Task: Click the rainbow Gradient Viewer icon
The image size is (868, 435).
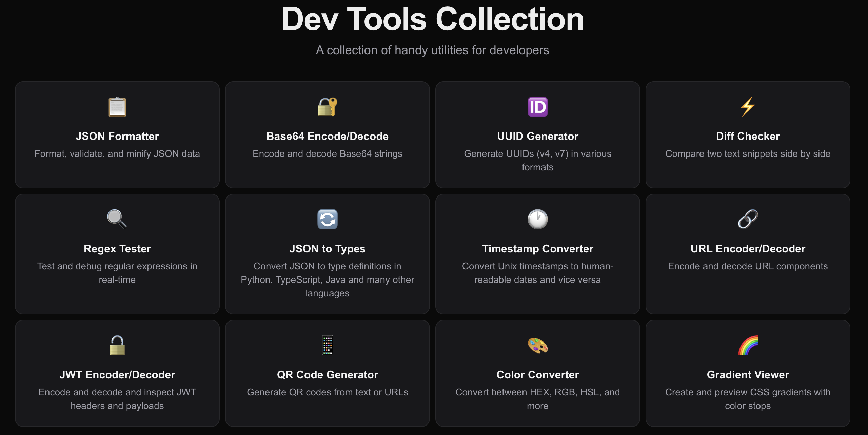Action: (x=748, y=345)
